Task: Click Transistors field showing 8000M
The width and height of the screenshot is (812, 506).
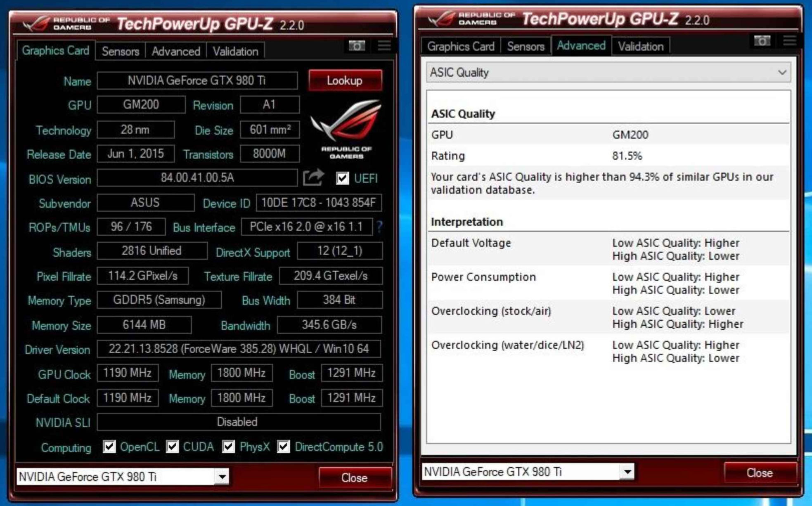Action: click(x=270, y=154)
